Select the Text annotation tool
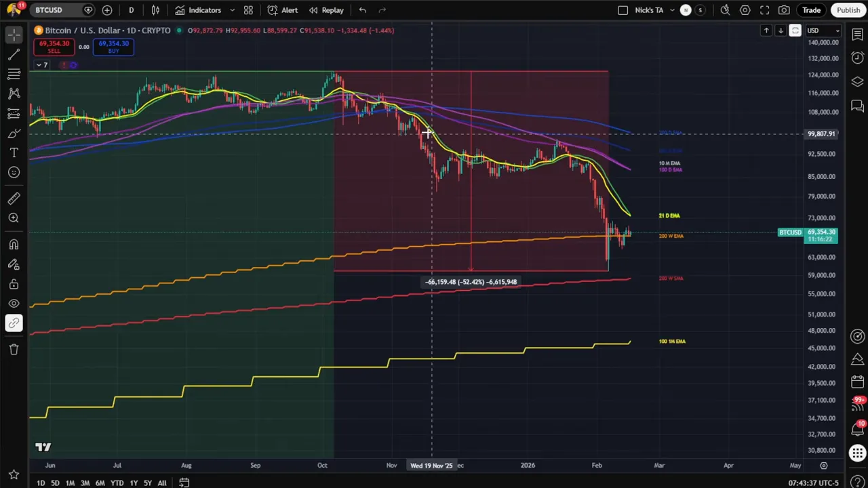The height and width of the screenshot is (488, 868). click(14, 152)
